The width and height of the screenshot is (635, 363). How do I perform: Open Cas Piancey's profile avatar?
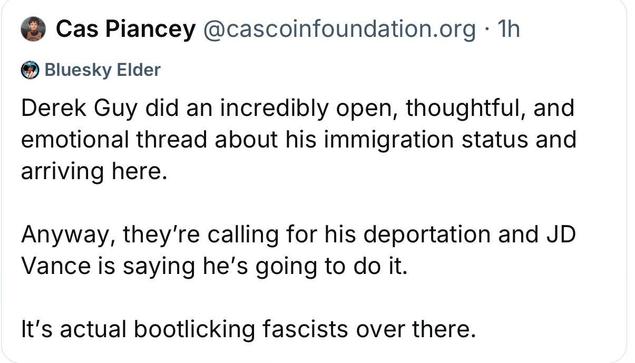33,29
